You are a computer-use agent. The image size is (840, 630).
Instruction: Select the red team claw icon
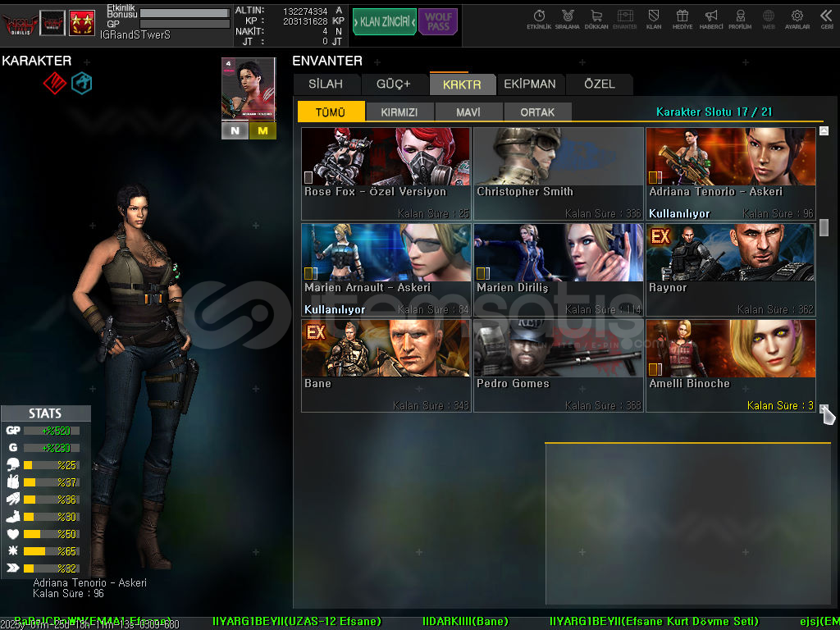tap(55, 83)
